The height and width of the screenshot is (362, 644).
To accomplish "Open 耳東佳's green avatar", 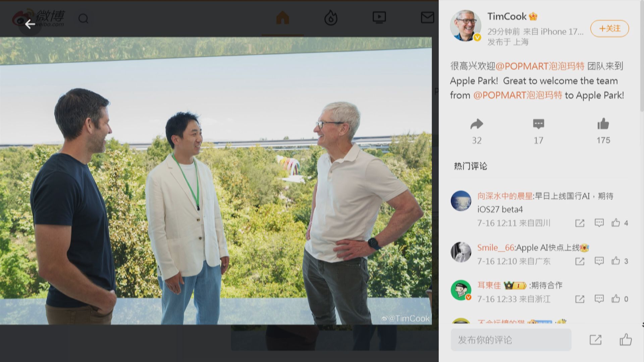I will point(461,290).
